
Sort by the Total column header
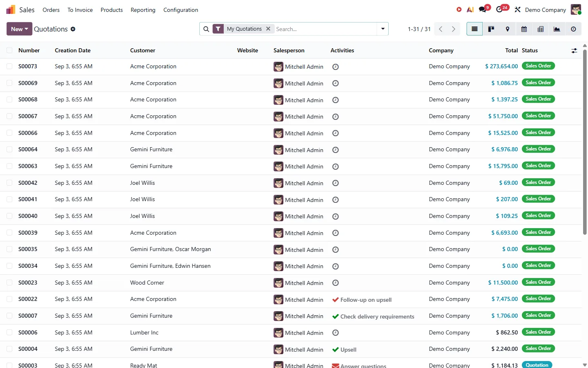point(511,50)
